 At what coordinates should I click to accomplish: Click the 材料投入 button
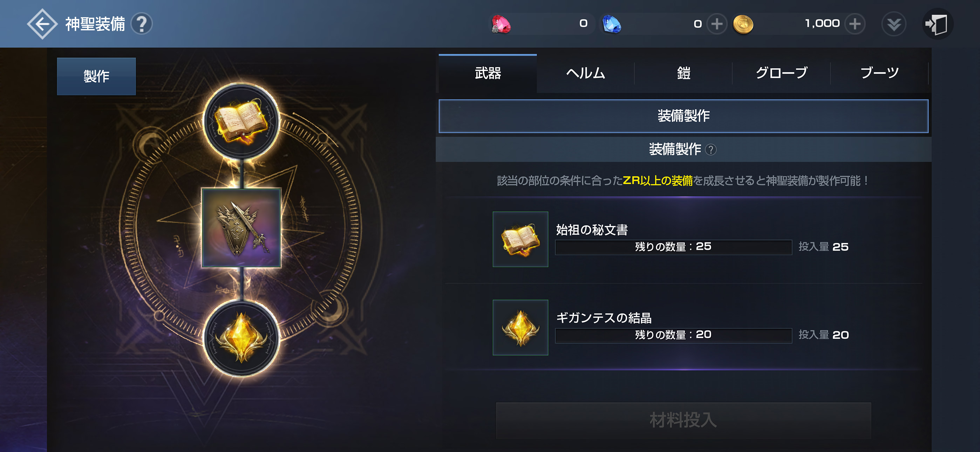[x=683, y=420]
